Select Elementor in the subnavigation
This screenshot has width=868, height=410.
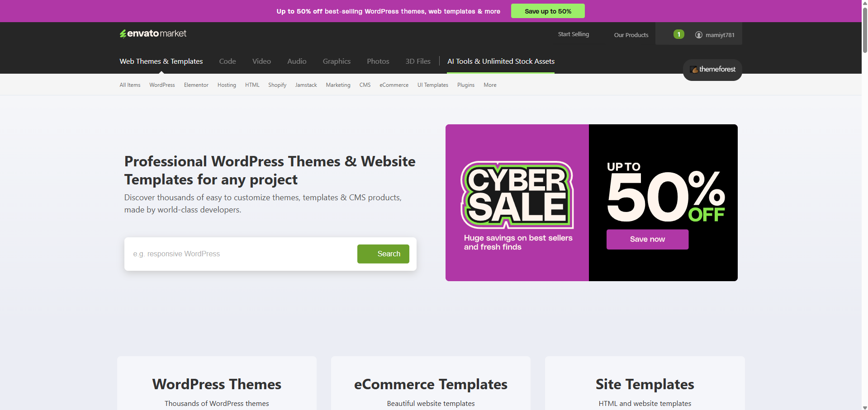pos(196,85)
